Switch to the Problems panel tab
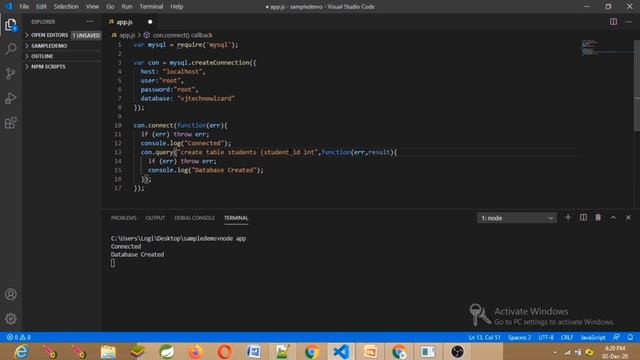The width and height of the screenshot is (640, 360). [124, 218]
